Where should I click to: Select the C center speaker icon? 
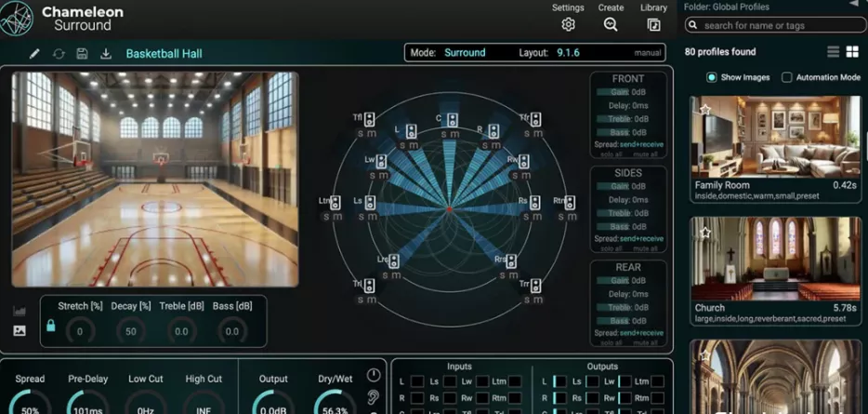453,119
